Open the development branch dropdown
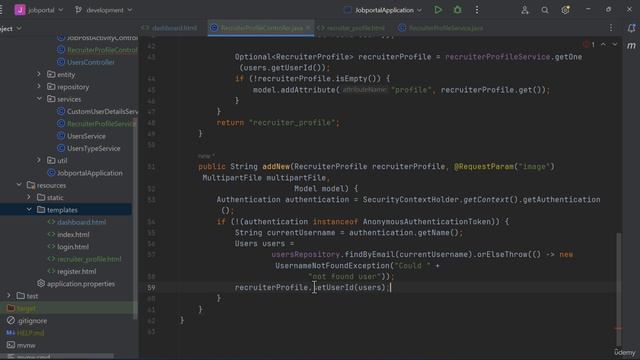640x360 pixels. click(x=104, y=10)
